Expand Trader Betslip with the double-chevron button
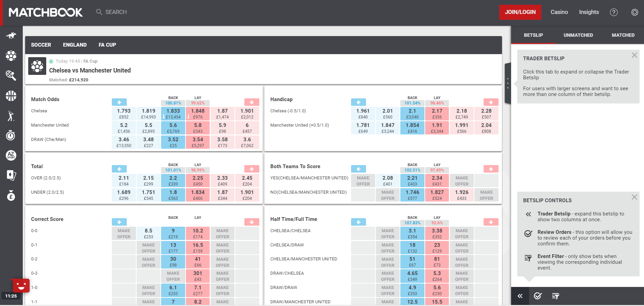This screenshot has height=306, width=644. click(x=520, y=296)
